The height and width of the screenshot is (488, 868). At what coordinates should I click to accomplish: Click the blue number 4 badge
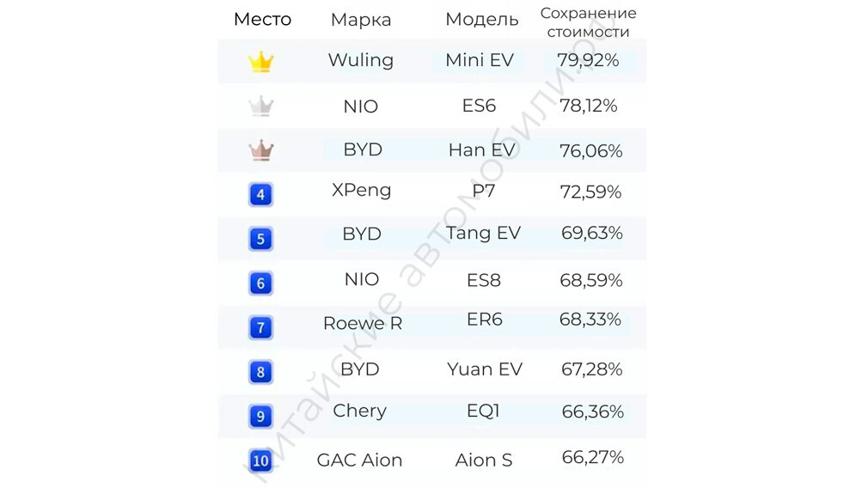coord(260,195)
